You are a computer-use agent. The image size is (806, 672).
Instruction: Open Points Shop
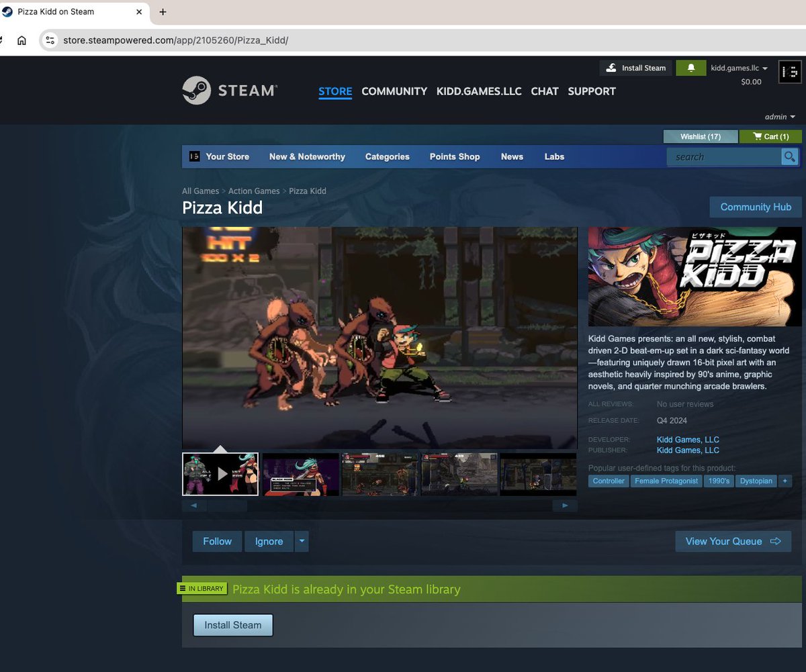tap(455, 156)
